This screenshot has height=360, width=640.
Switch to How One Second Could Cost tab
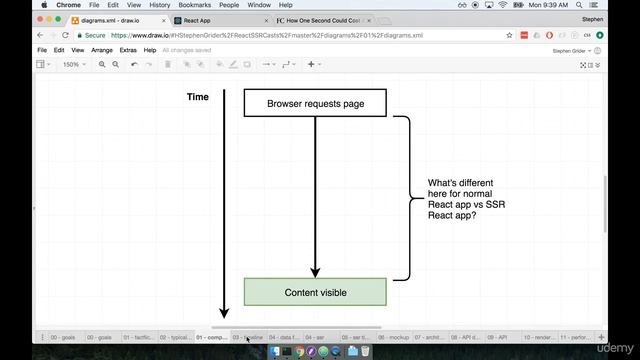[322, 20]
